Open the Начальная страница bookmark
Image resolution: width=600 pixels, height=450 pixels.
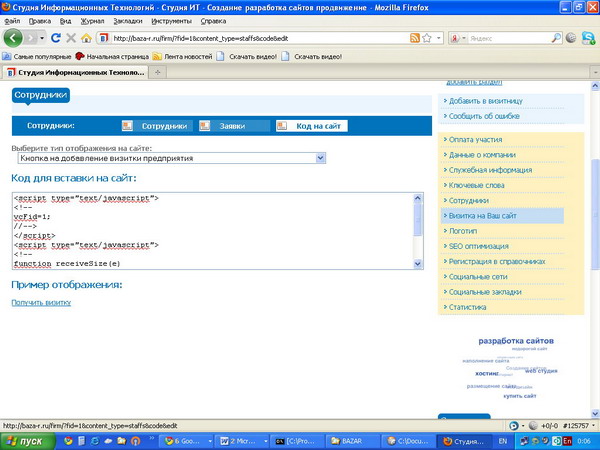click(112, 57)
